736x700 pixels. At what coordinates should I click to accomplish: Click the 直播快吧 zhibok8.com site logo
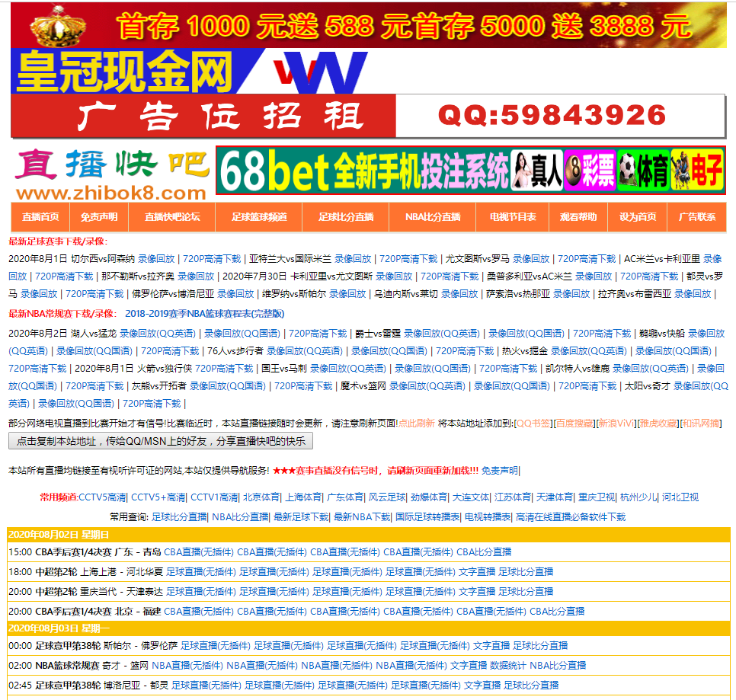pyautogui.click(x=112, y=175)
